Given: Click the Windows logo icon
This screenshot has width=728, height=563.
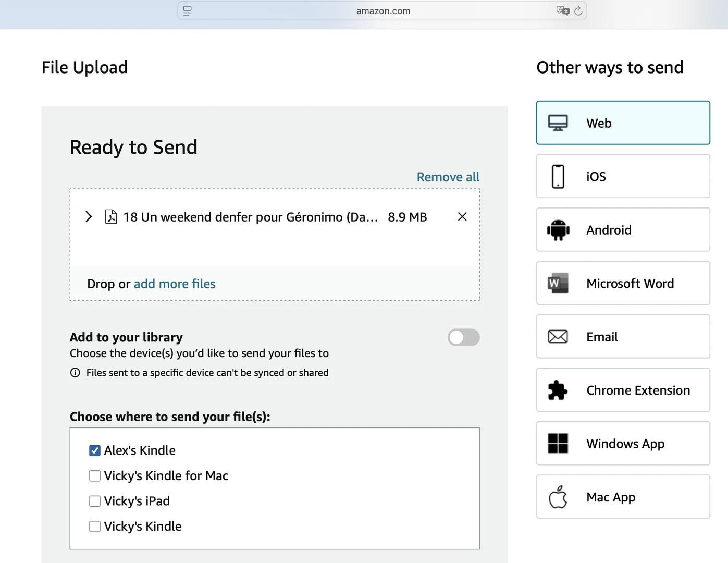Looking at the screenshot, I should [558, 444].
